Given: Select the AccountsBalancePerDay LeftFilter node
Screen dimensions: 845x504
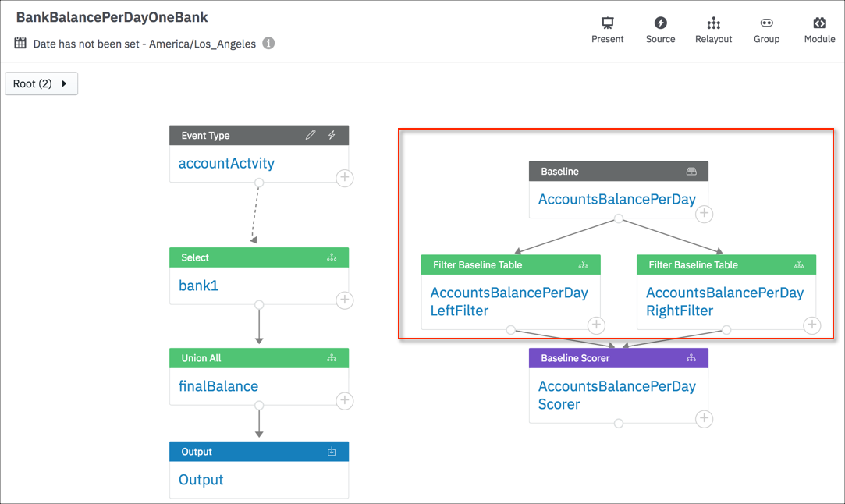Looking at the screenshot, I should pyautogui.click(x=509, y=301).
